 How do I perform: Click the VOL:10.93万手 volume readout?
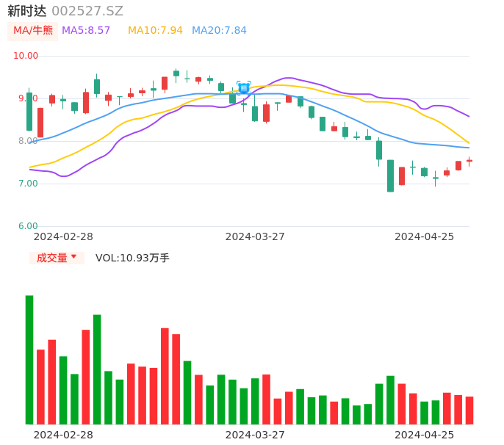pos(132,258)
